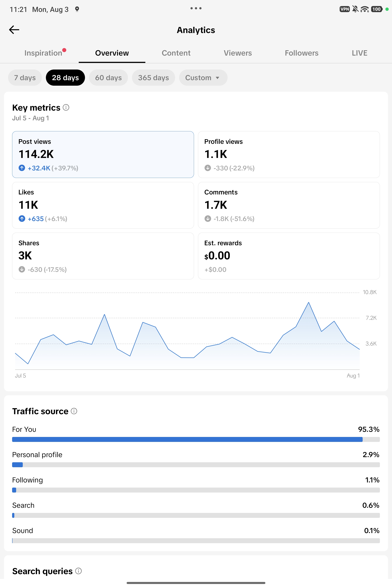Expand the Custom date range dropdown
Viewport: 392px width, 587px height.
[x=203, y=78]
